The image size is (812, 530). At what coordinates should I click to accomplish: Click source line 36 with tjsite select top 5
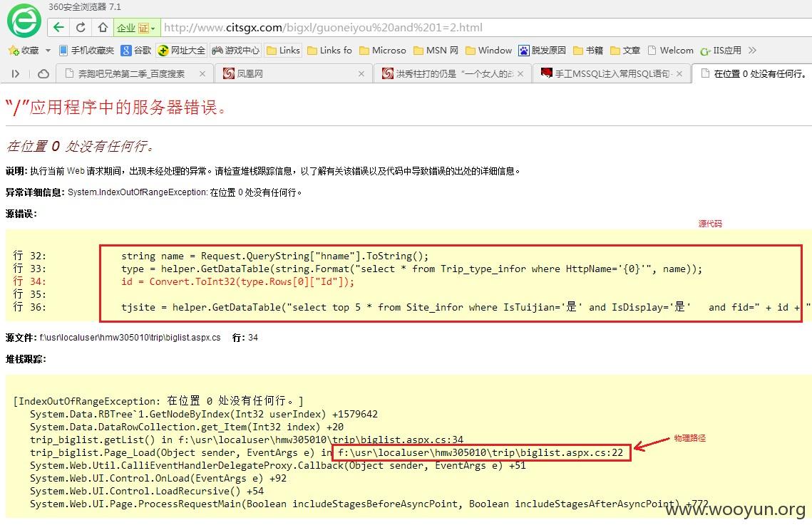click(x=466, y=307)
